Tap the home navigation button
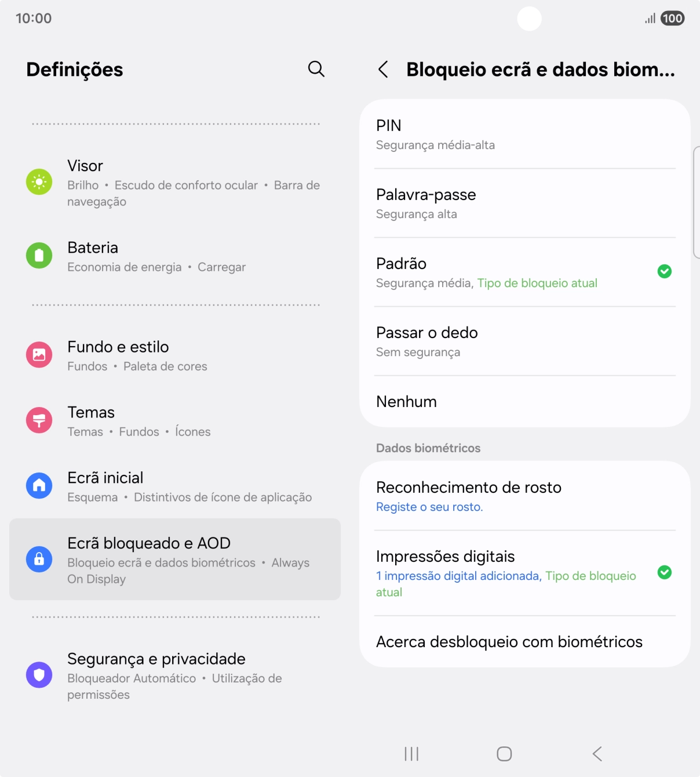Image resolution: width=700 pixels, height=777 pixels. pos(504,754)
